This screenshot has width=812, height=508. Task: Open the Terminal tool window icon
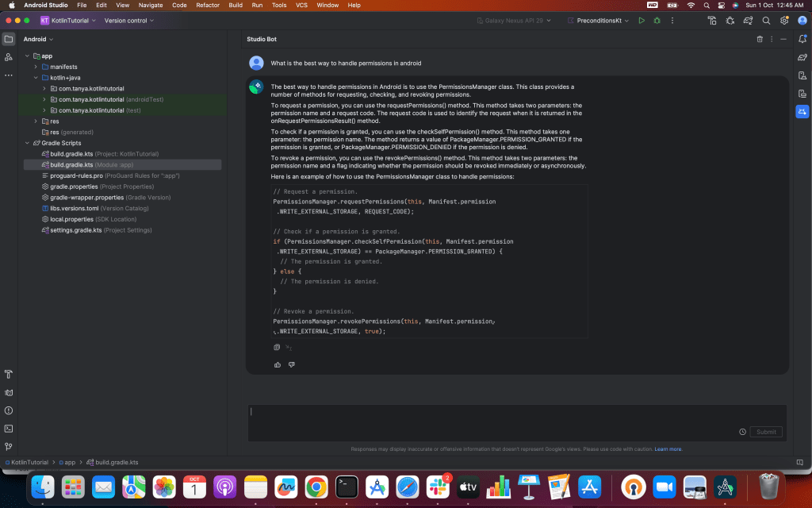coord(9,428)
